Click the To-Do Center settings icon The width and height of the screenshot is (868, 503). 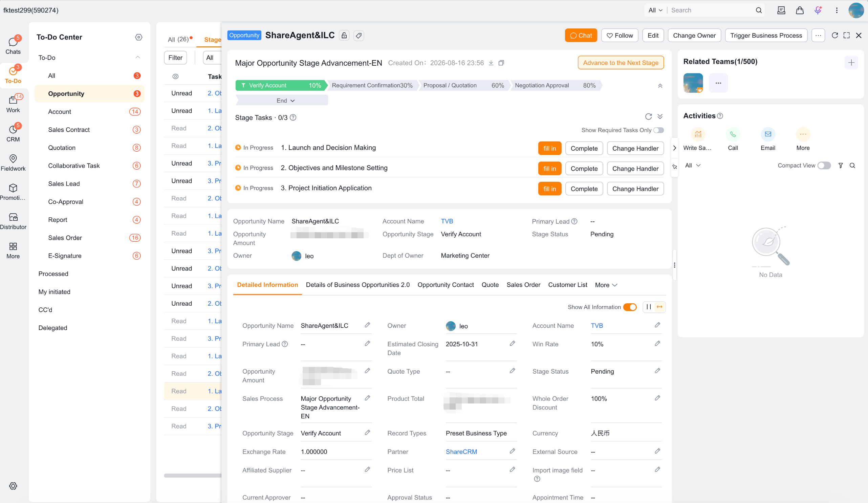click(x=139, y=37)
